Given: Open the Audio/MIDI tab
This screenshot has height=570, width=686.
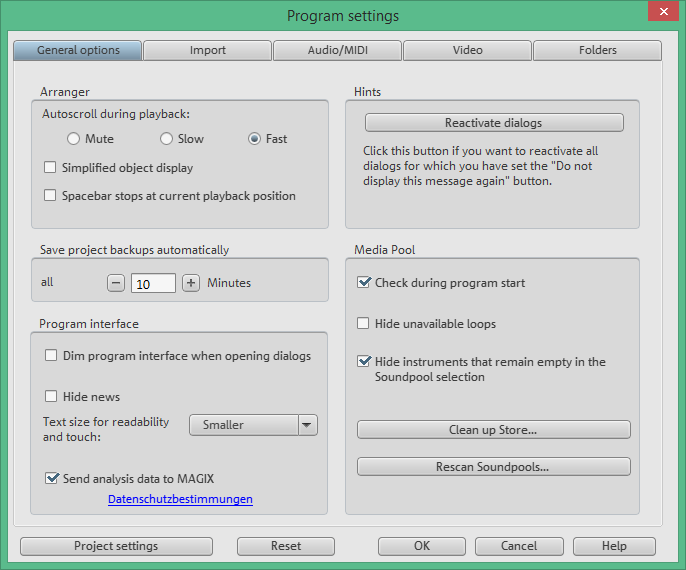Looking at the screenshot, I should coord(338,50).
